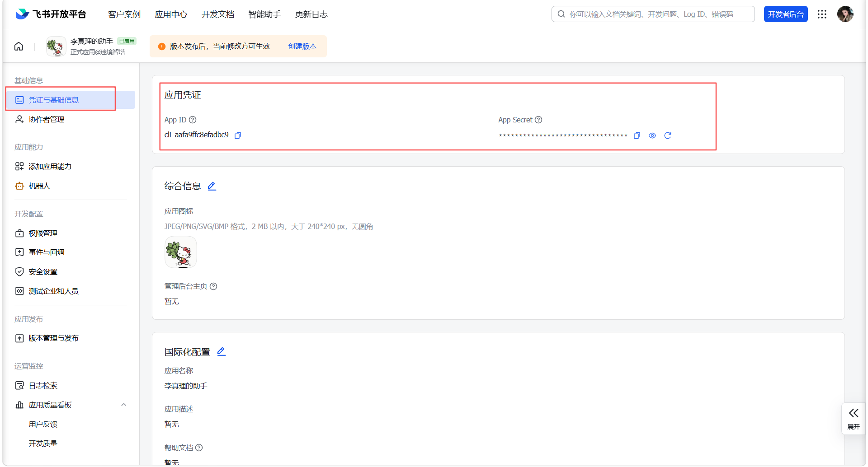
Task: Open 智能助手 in top navigation
Action: 264,14
